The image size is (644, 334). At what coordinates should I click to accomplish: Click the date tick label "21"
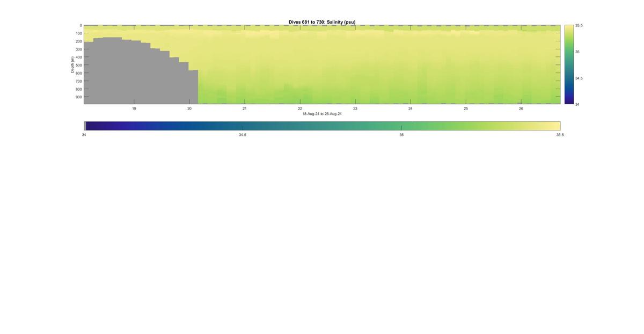coord(245,108)
